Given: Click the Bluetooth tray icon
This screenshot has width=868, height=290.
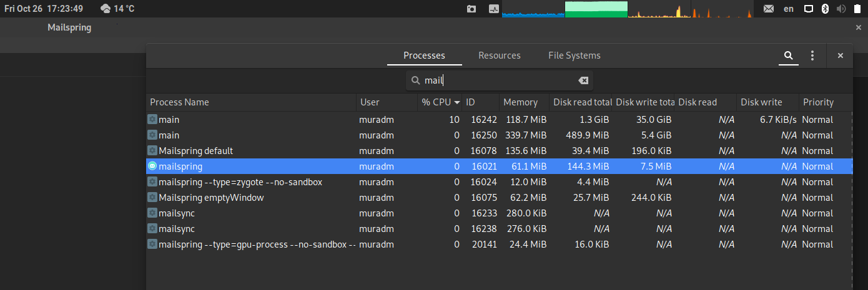Looking at the screenshot, I should click(x=824, y=9).
